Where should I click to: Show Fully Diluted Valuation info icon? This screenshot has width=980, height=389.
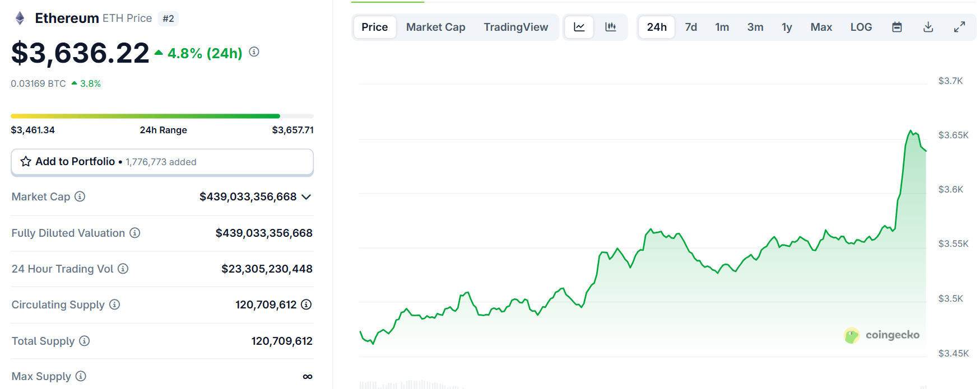pos(135,233)
